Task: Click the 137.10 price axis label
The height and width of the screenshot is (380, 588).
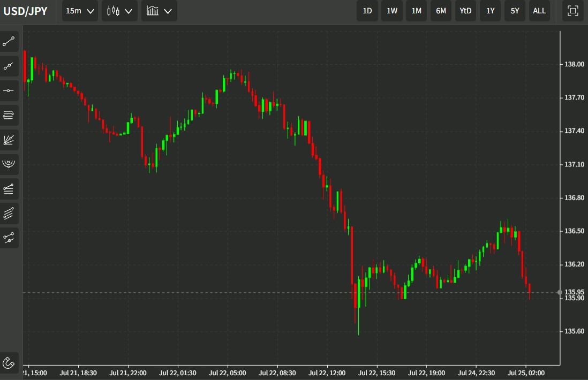Action: tap(574, 164)
